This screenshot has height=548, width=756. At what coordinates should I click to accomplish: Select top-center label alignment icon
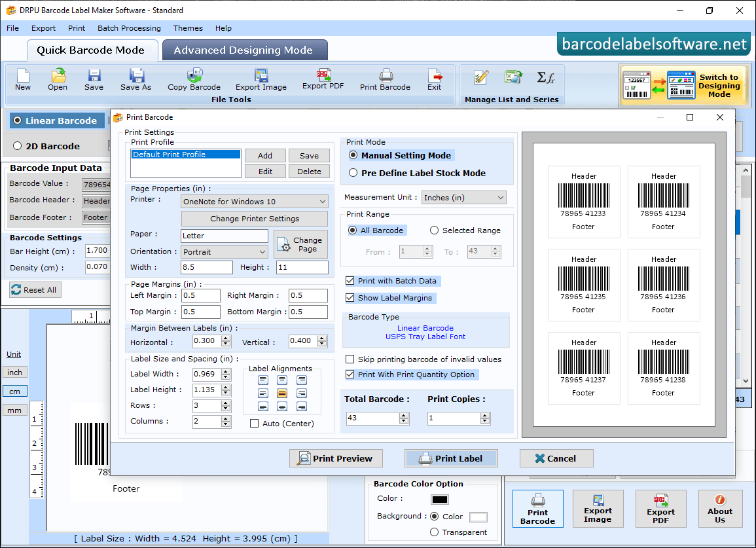coord(282,380)
